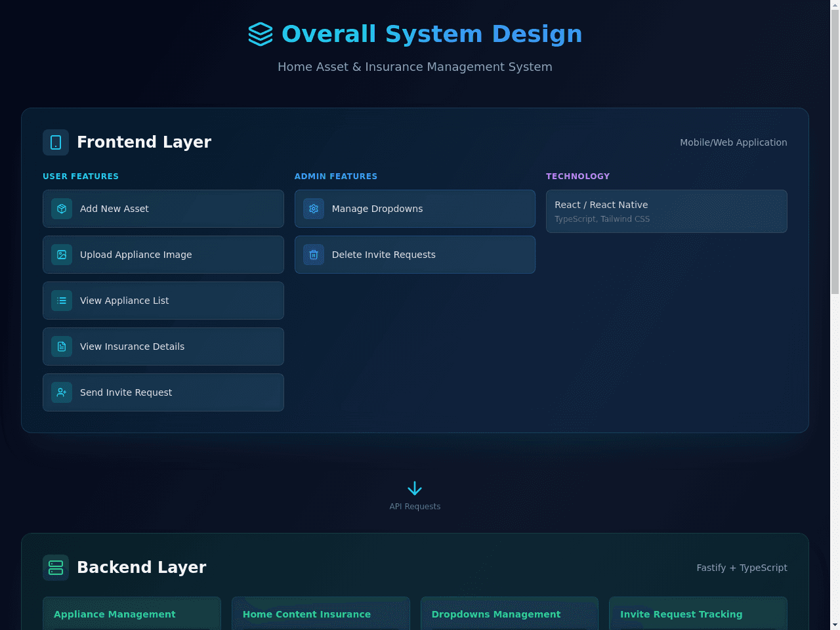Image resolution: width=840 pixels, height=630 pixels.
Task: Click the Dropdowns Management backend card
Action: tap(509, 614)
